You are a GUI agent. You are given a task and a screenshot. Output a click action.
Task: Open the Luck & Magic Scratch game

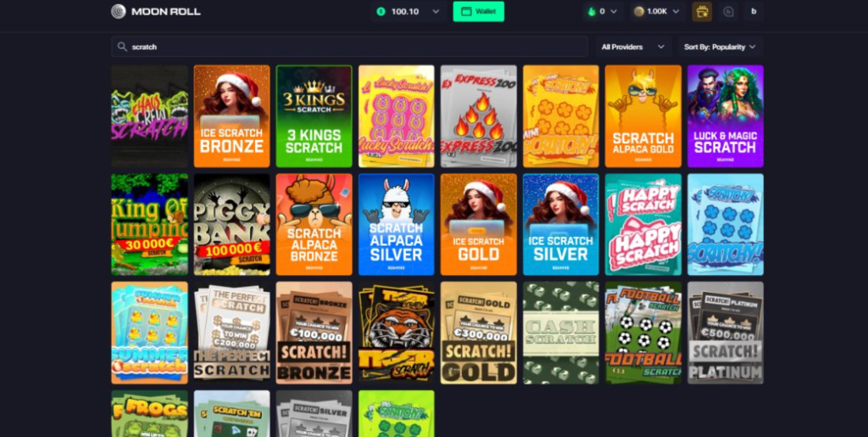point(725,116)
